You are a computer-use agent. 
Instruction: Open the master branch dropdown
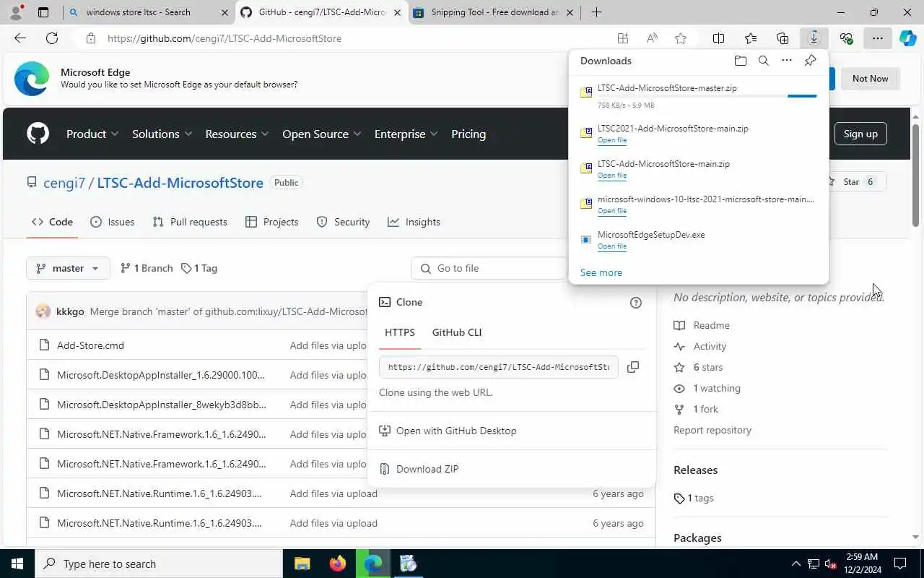(68, 268)
